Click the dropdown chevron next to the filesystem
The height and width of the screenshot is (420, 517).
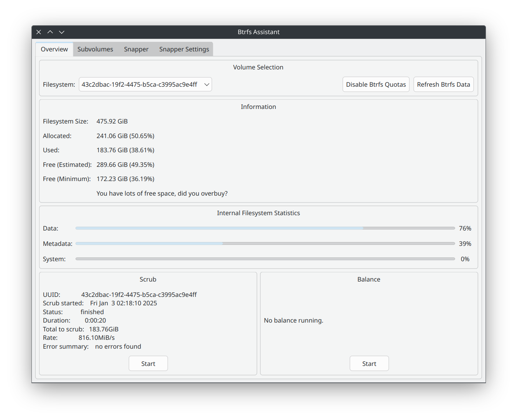[206, 84]
